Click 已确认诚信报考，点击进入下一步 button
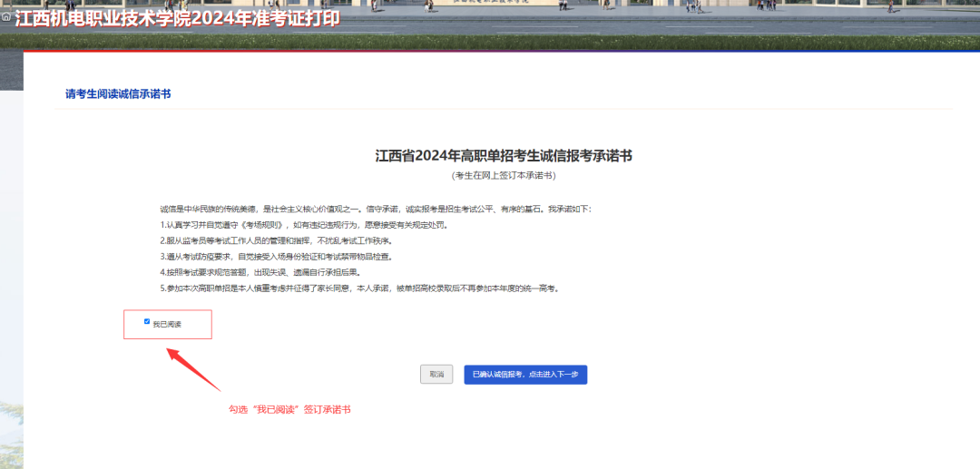This screenshot has height=469, width=980. 525,375
